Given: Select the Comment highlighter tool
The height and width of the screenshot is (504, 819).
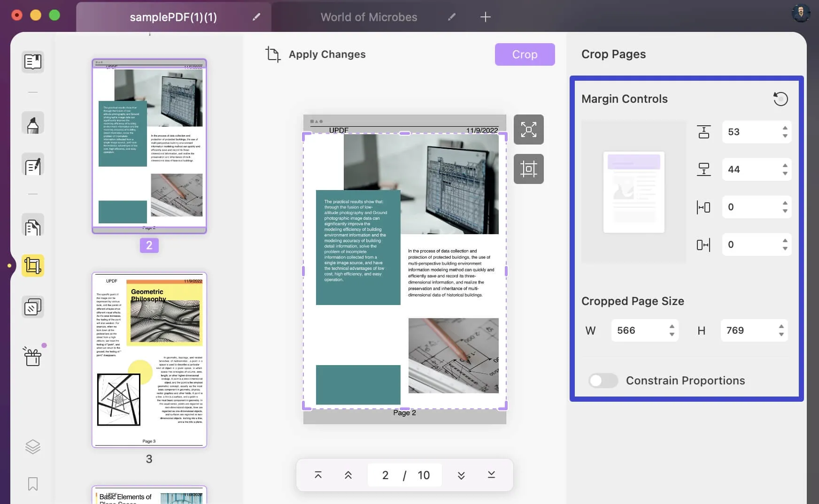Looking at the screenshot, I should click(32, 122).
